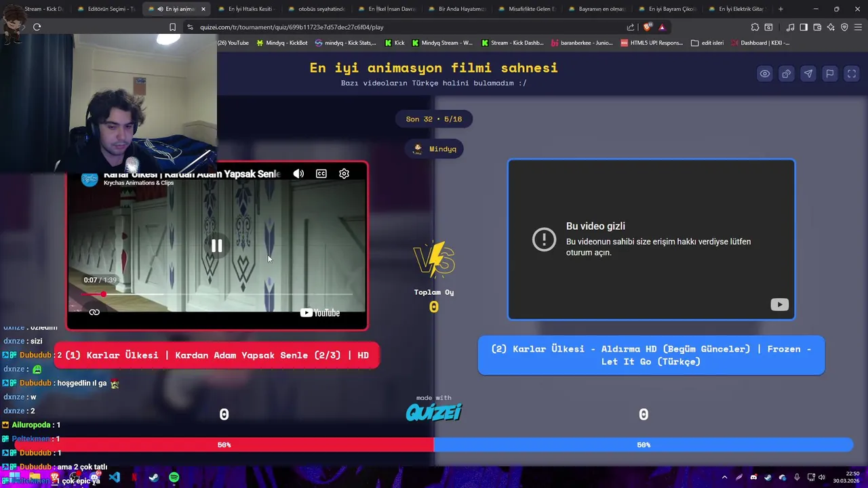Image resolution: width=868 pixels, height=488 pixels.
Task: Vote for option (1) Kardan Adam Yapsak Senle
Action: click(x=216, y=355)
